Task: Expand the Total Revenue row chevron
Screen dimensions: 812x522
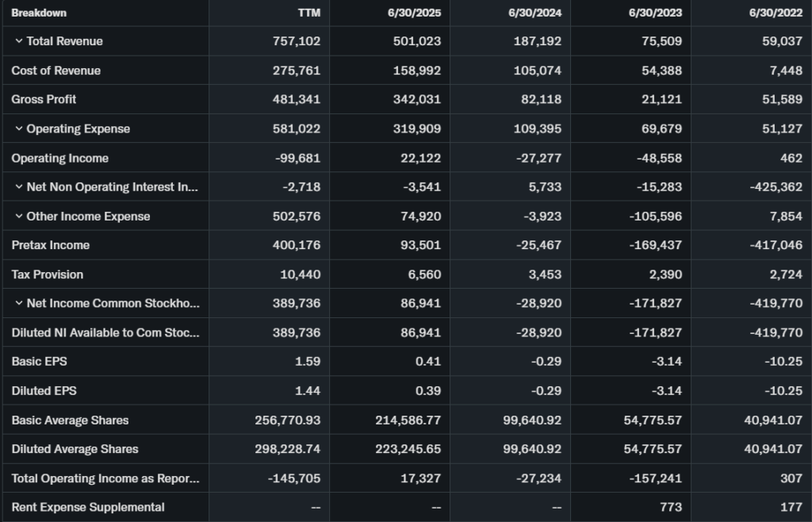Action: [x=19, y=41]
